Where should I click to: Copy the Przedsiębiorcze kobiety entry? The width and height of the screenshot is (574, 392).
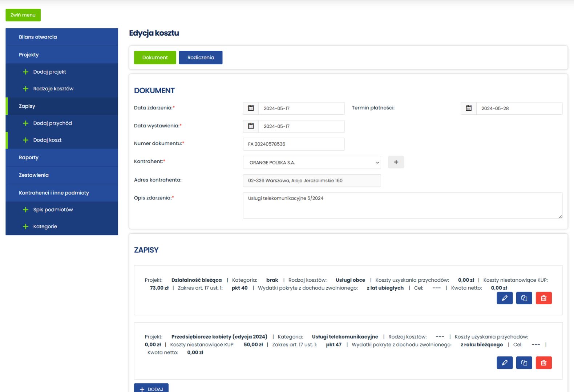(x=524, y=363)
